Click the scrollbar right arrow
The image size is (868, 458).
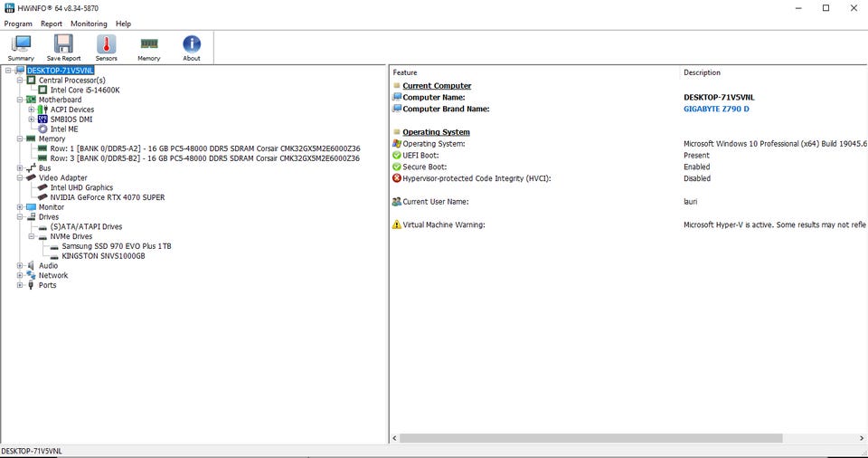click(x=862, y=438)
